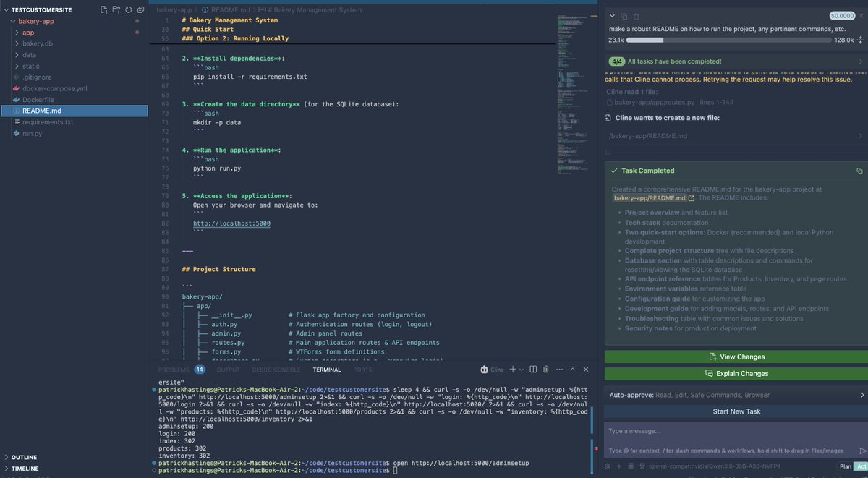Open requirements.txt file
Viewport: 868px width, 478px height.
(x=74, y=122)
